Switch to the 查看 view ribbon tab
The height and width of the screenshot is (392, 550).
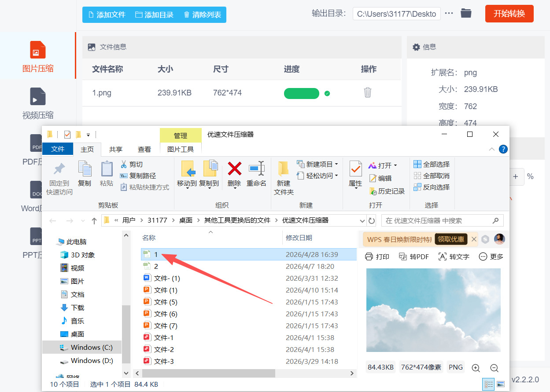(144, 149)
